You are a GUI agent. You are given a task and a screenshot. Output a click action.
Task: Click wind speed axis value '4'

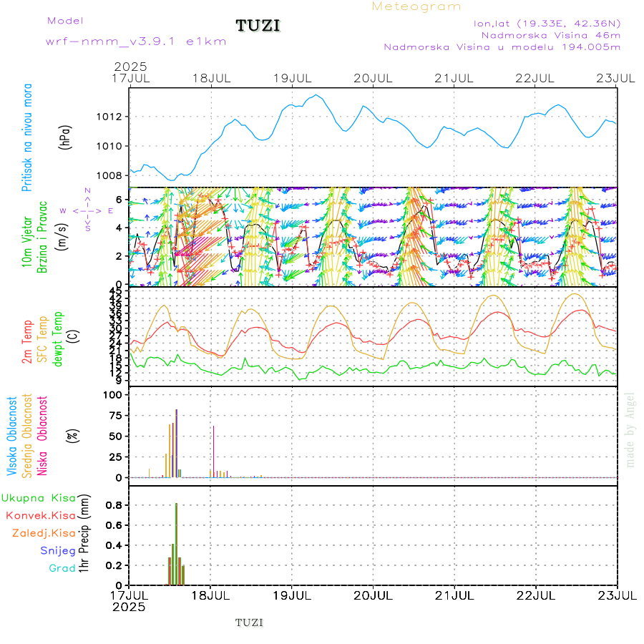click(x=119, y=228)
